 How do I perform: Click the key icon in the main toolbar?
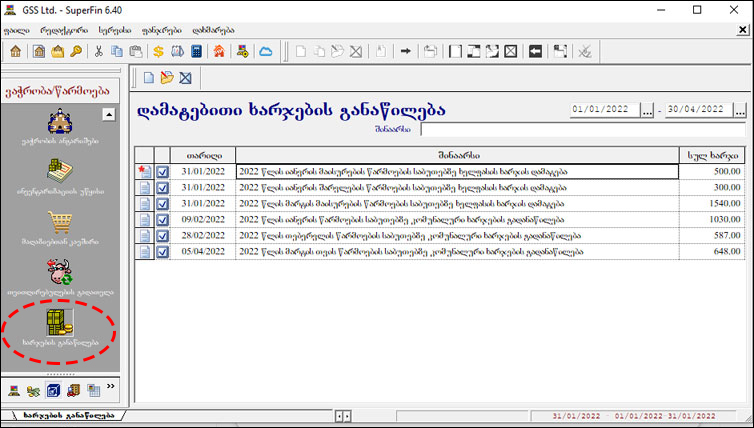point(76,51)
